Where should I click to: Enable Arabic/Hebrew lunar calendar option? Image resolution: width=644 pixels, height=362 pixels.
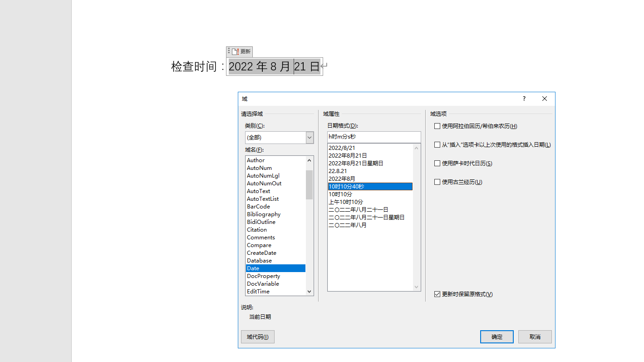[x=476, y=126]
